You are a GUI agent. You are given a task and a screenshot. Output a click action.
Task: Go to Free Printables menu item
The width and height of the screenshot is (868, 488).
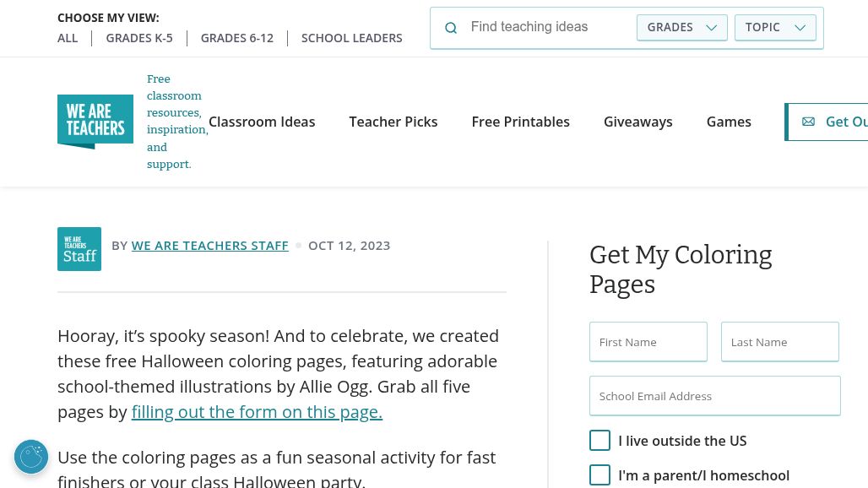520,122
